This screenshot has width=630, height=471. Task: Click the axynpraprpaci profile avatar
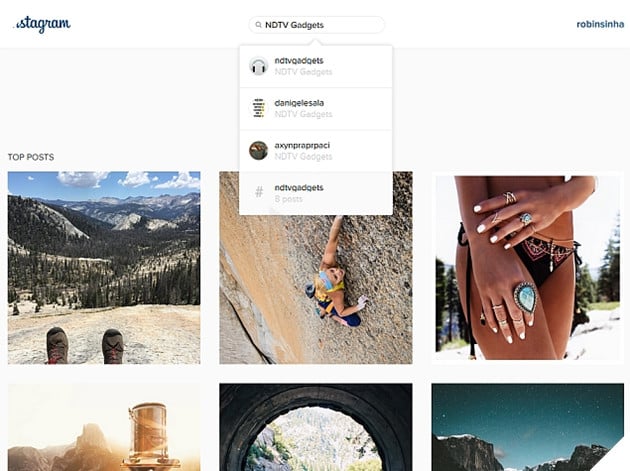coord(258,150)
